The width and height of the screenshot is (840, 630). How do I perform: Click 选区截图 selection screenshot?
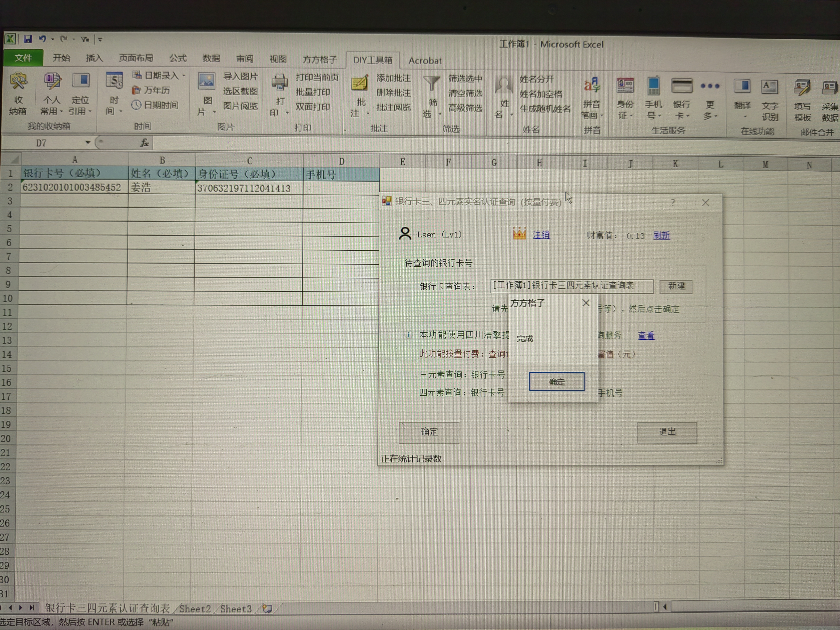click(240, 91)
